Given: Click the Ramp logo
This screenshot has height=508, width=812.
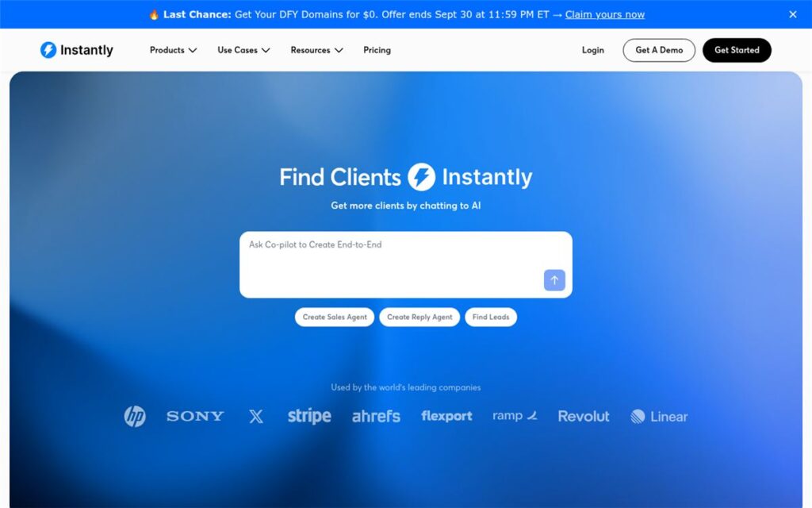Looking at the screenshot, I should [x=515, y=416].
